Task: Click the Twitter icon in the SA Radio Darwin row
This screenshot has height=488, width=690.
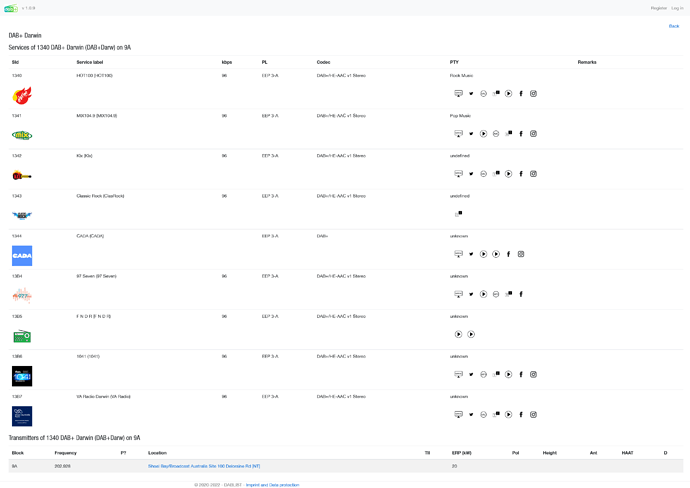Action: point(471,414)
